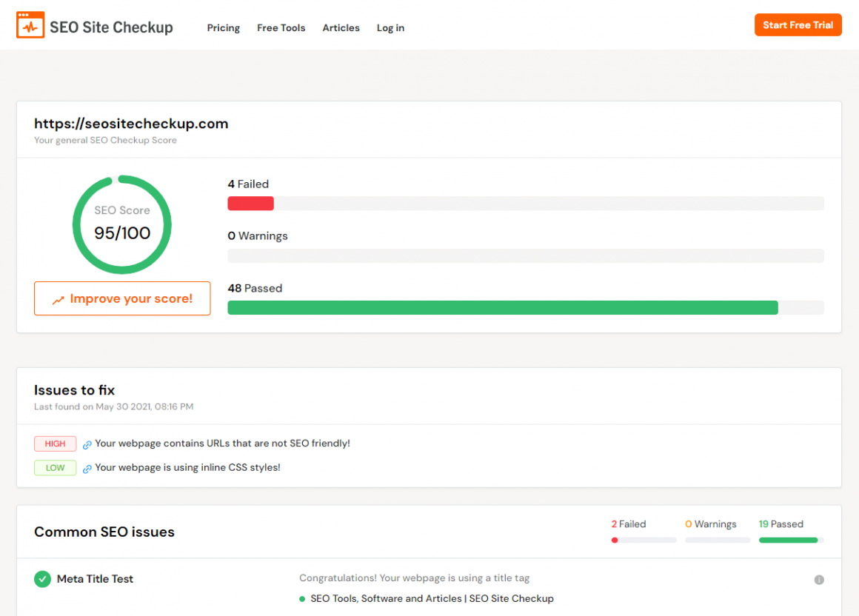Click the SEO Site Checkup brand name text
Image resolution: width=859 pixels, height=616 pixels.
[x=111, y=28]
